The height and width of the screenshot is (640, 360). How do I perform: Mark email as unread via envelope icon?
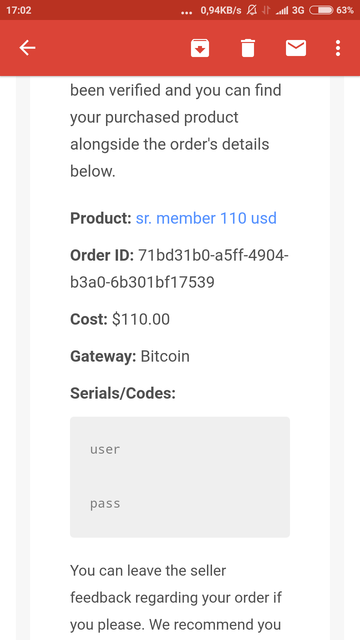(296, 48)
